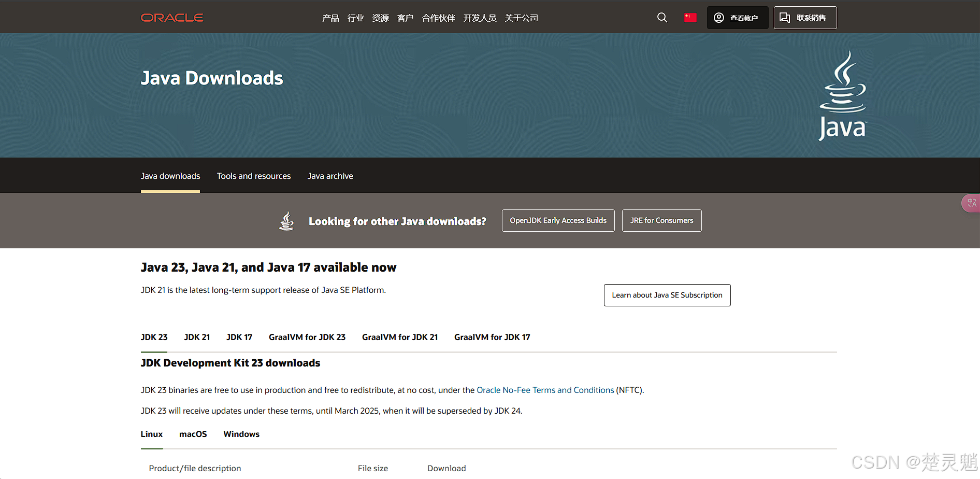The image size is (980, 479).
Task: Click the File size column header
Action: tap(373, 468)
